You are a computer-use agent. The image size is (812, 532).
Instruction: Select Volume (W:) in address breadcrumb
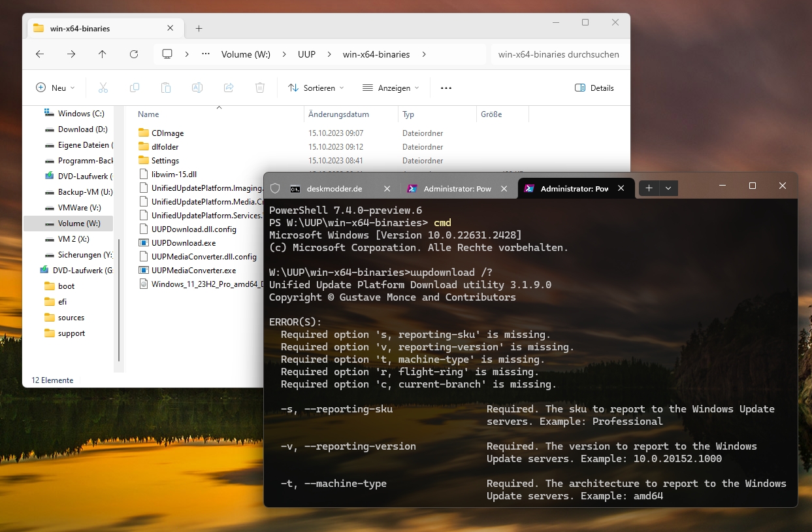click(x=246, y=54)
